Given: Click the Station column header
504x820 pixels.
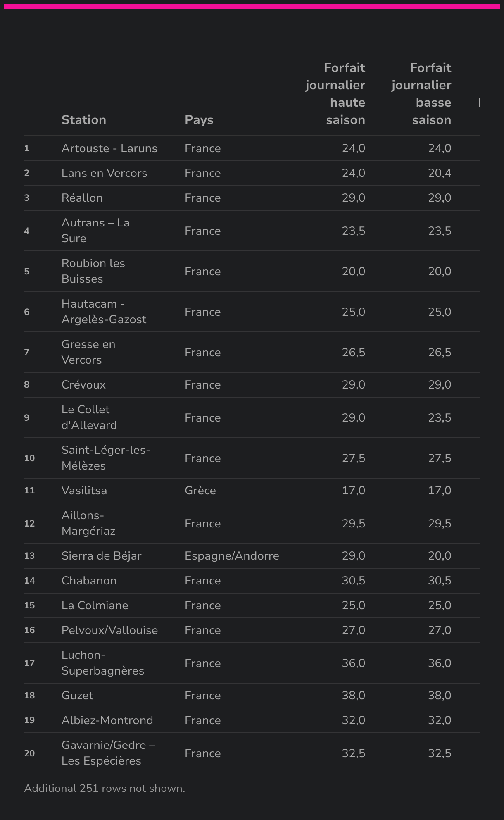Looking at the screenshot, I should 84,120.
